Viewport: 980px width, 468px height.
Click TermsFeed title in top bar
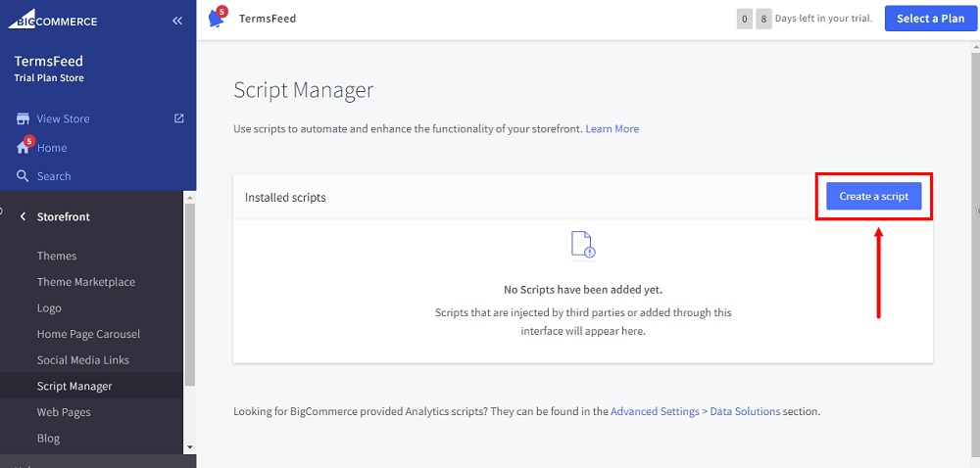(268, 19)
